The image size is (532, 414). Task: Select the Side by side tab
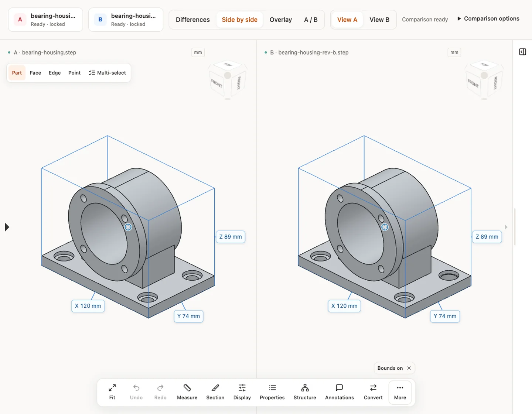pyautogui.click(x=239, y=20)
